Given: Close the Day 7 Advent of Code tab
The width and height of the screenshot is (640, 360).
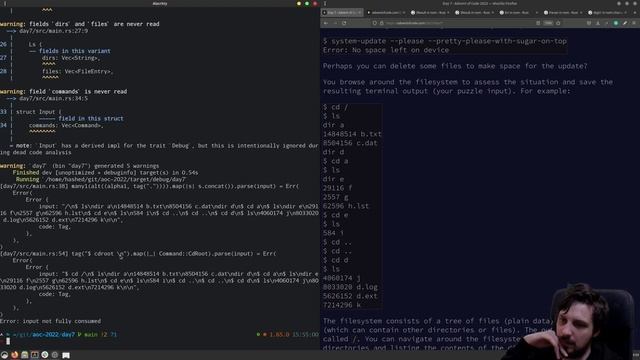Looking at the screenshot, I should pyautogui.click(x=359, y=13).
